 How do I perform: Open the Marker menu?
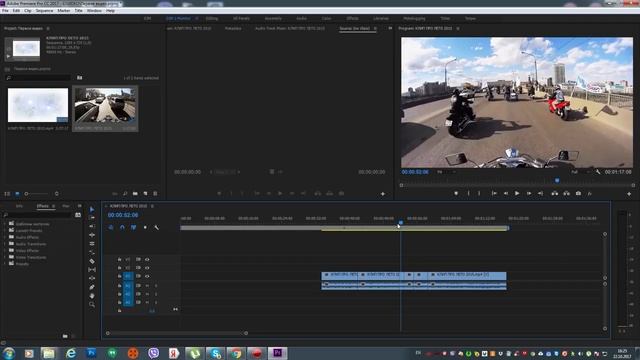click(64, 11)
